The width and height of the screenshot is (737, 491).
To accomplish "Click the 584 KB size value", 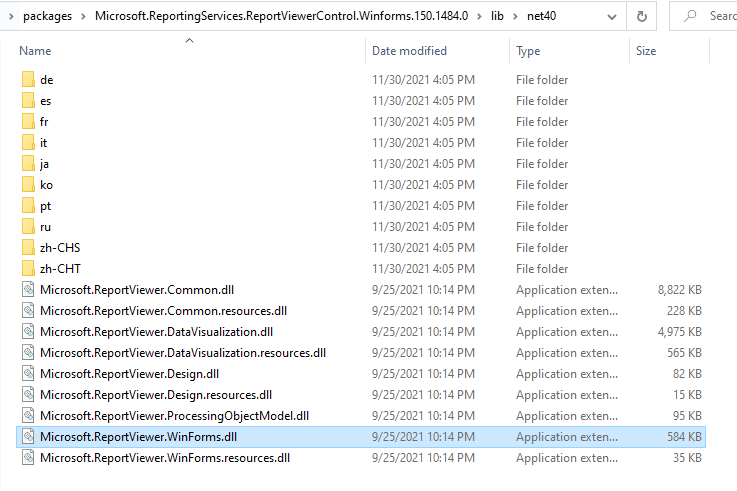I will pyautogui.click(x=684, y=437).
